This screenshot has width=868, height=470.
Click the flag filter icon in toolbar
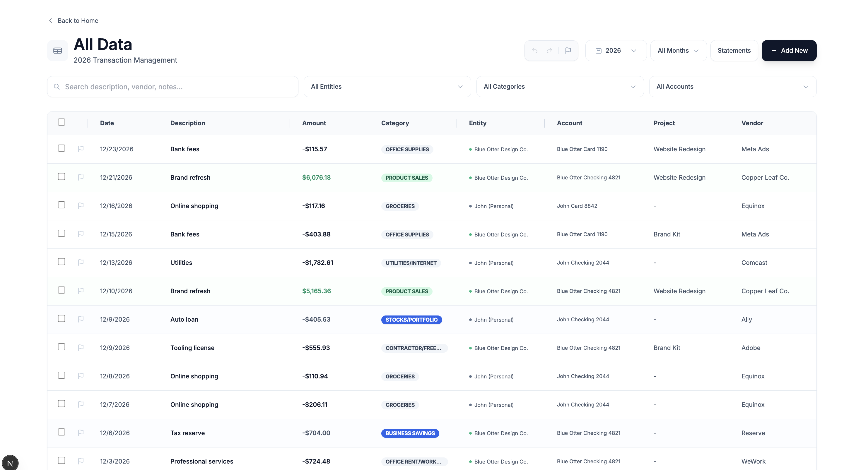tap(568, 51)
